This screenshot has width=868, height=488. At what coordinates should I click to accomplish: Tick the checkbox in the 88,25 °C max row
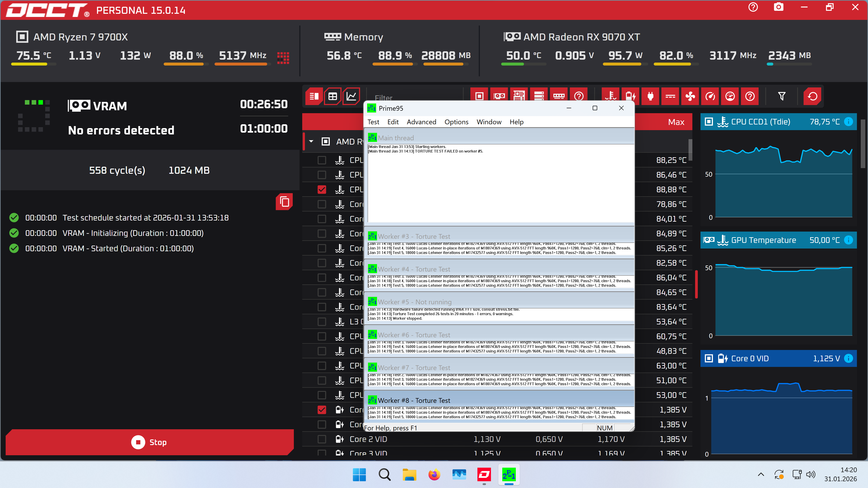click(322, 160)
